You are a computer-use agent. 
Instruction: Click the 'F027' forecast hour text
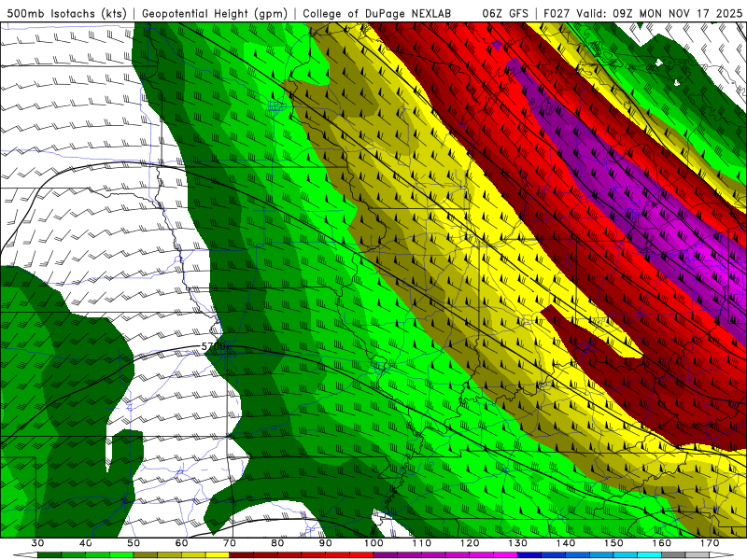click(x=557, y=14)
